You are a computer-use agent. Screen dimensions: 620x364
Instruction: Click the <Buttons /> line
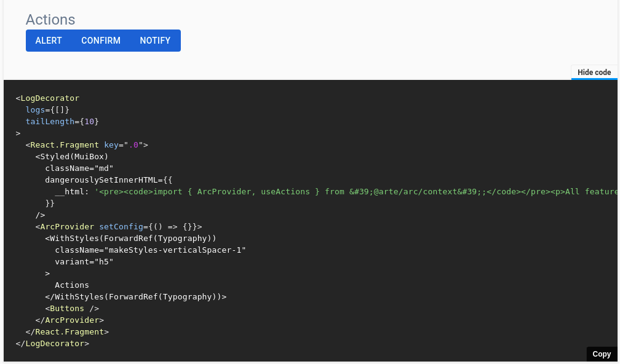(x=72, y=309)
